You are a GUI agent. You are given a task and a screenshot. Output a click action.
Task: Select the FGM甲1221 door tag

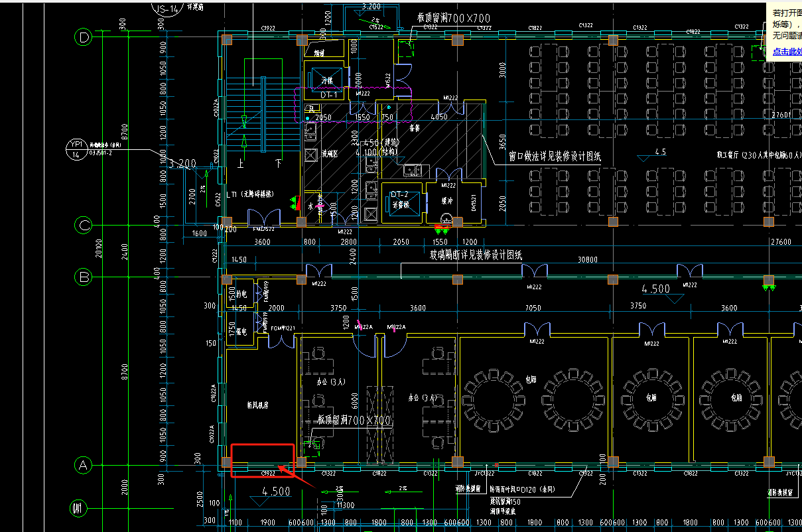point(283,328)
